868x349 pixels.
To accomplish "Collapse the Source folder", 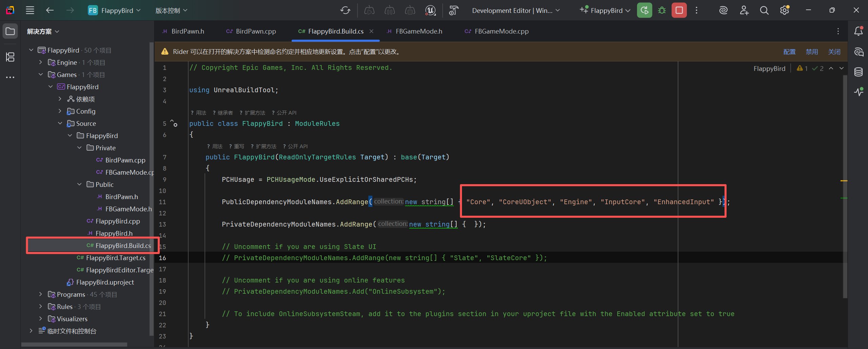I will click(60, 123).
